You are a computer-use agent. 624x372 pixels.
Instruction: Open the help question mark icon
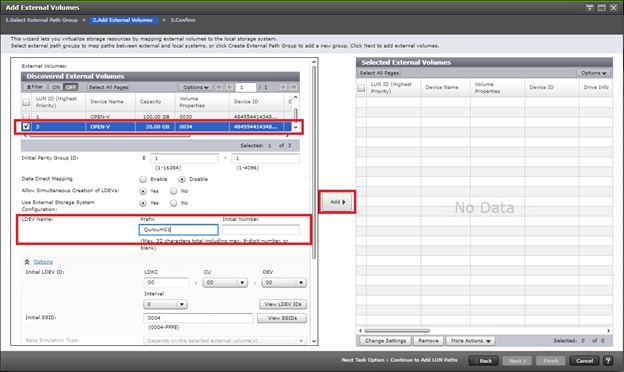coord(608,361)
